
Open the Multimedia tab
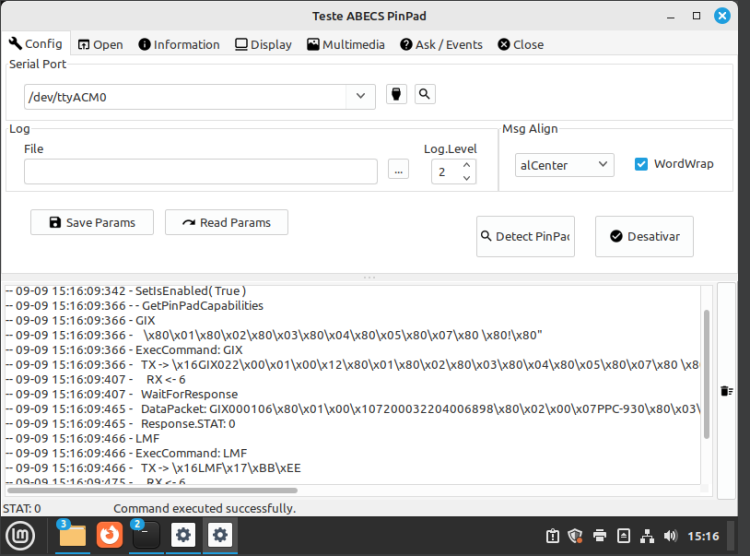[x=346, y=44]
